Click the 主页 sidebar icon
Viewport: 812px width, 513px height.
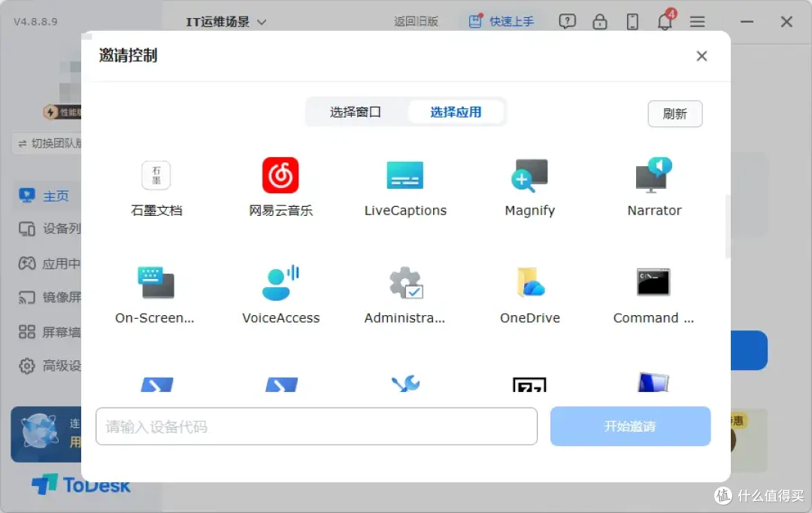coord(26,196)
